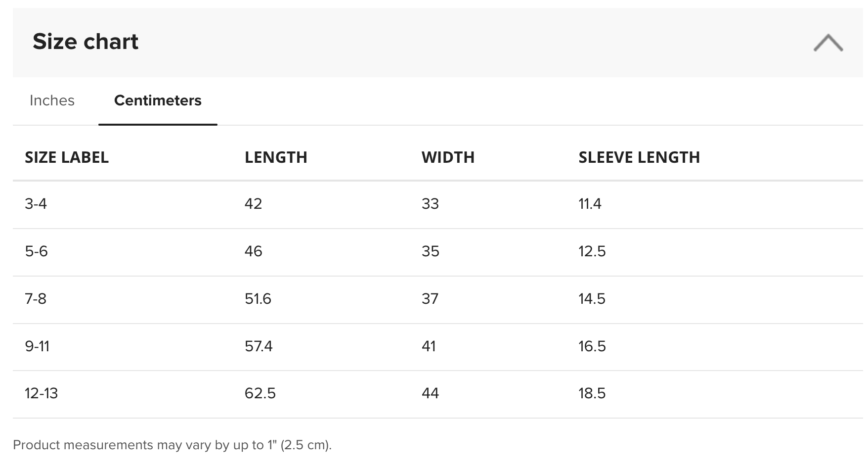Click the width value 41
The image size is (868, 472).
point(429,346)
